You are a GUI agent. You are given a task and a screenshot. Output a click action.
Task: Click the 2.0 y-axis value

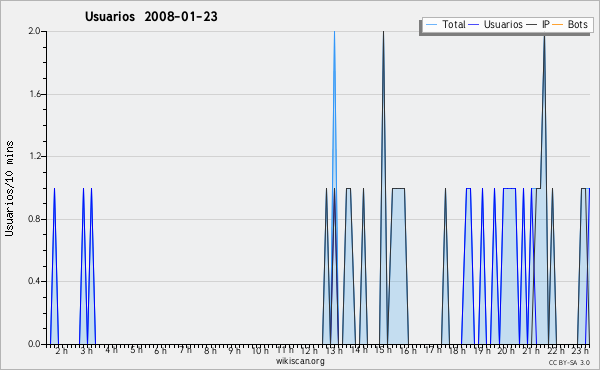coord(34,31)
